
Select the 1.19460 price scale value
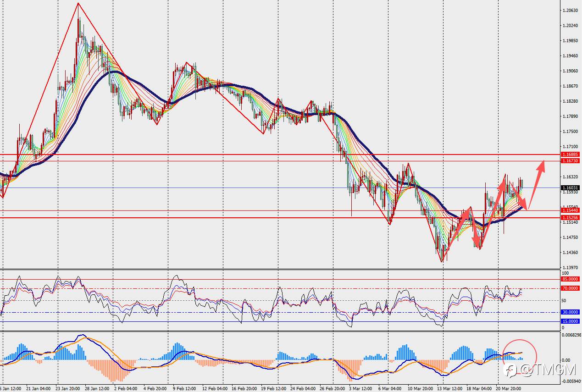[x=571, y=56]
